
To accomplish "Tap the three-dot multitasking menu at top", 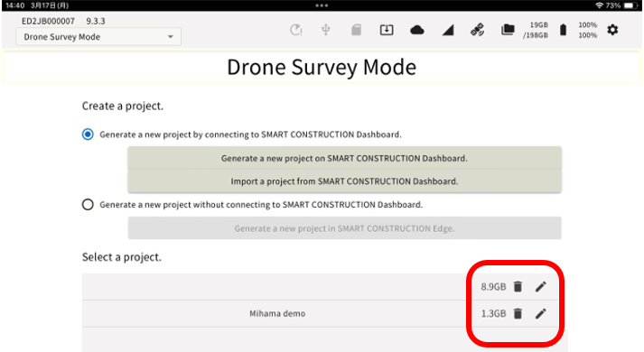I will 322,5.
